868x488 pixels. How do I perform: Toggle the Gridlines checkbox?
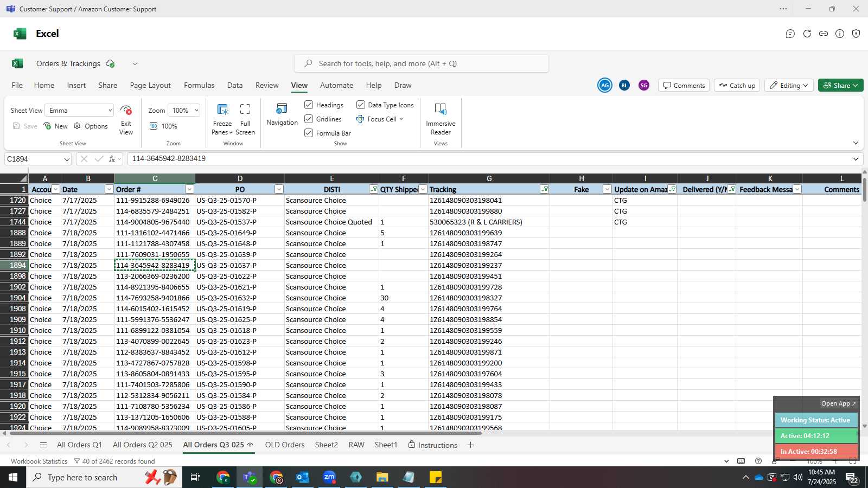click(x=309, y=119)
